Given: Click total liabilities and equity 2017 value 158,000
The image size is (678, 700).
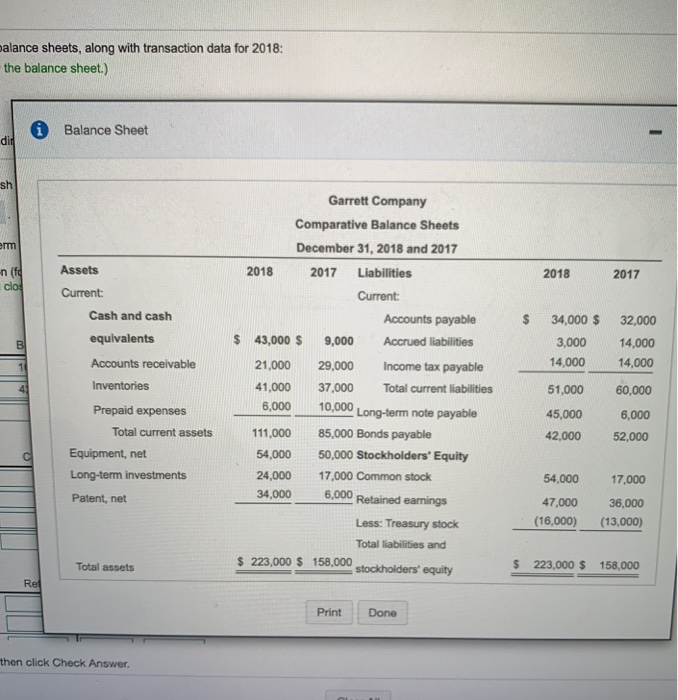Looking at the screenshot, I should click(619, 565).
